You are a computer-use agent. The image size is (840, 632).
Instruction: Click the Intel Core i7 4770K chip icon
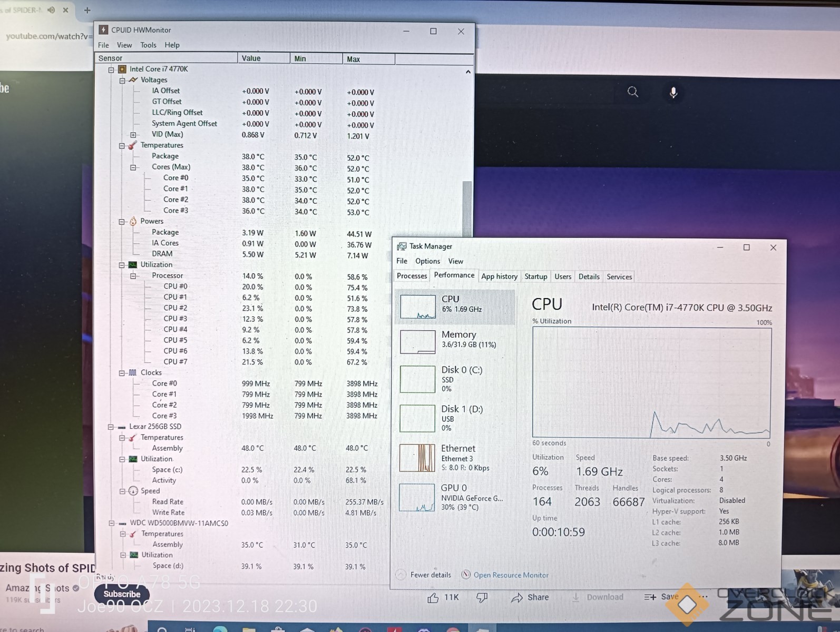pyautogui.click(x=122, y=69)
